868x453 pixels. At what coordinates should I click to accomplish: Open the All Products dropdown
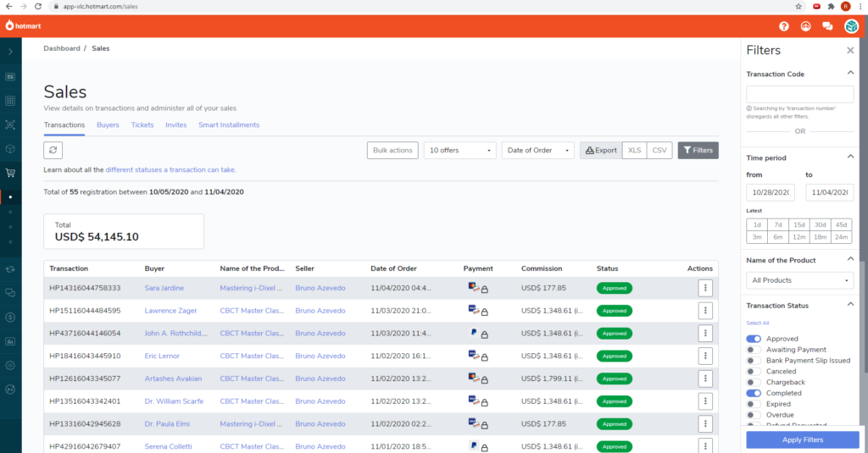coord(800,280)
